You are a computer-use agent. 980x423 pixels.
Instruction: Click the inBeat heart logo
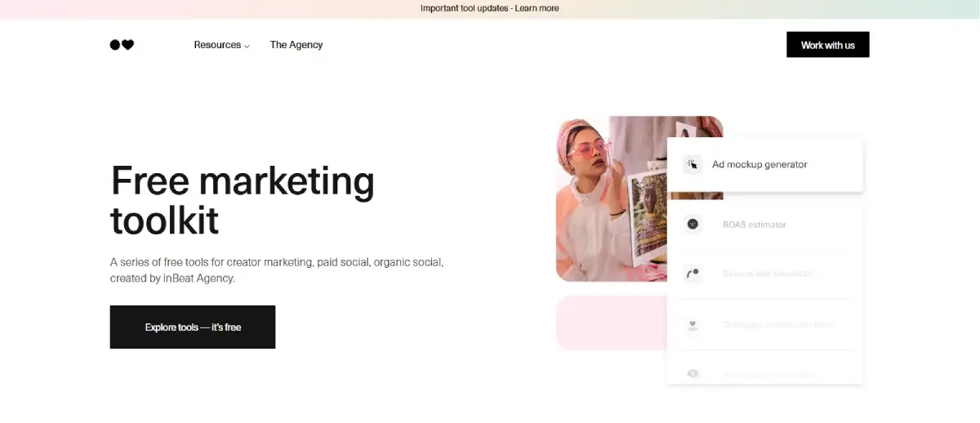(x=122, y=45)
